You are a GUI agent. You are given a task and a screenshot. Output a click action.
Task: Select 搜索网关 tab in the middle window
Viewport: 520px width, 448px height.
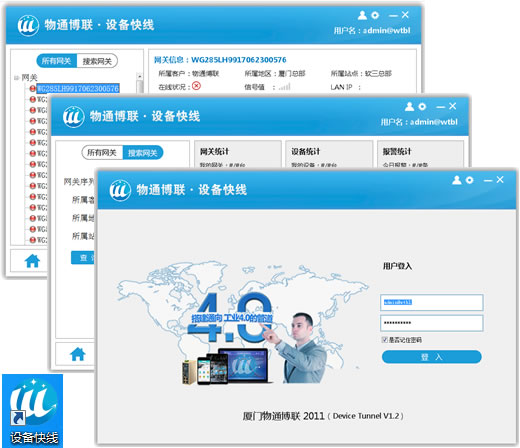[x=143, y=153]
